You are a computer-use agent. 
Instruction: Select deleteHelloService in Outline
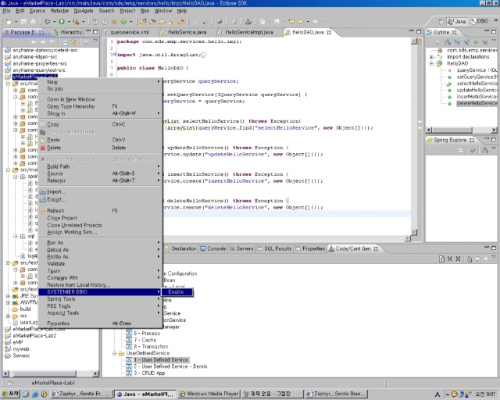477,103
